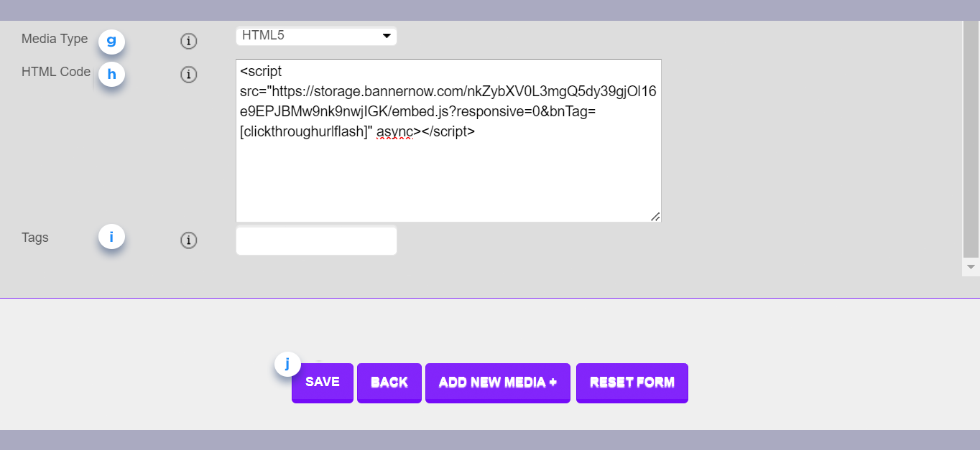Image resolution: width=980 pixels, height=450 pixels.
Task: Click info icon beside Tags
Action: click(x=188, y=240)
